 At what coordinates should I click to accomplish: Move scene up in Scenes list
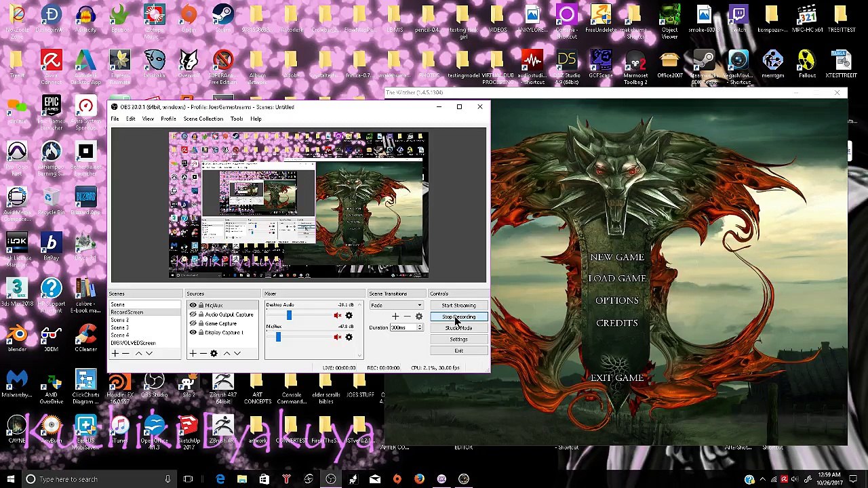pyautogui.click(x=138, y=353)
